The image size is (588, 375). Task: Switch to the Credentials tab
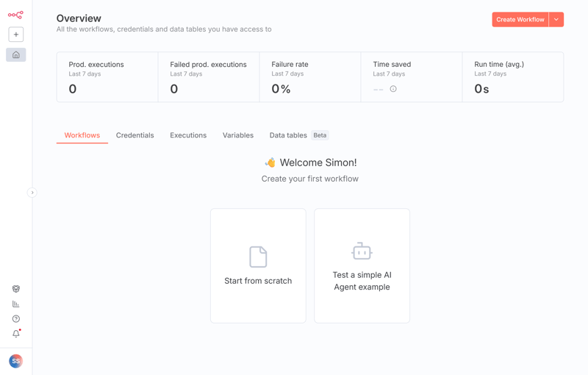coord(135,135)
